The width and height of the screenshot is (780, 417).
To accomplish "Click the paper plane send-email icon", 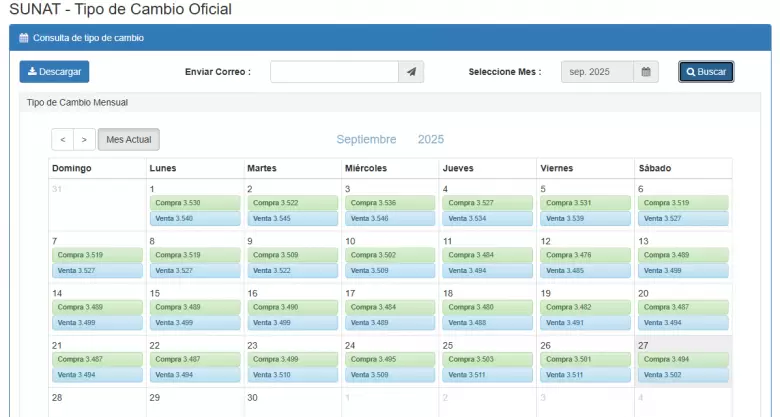I will pyautogui.click(x=411, y=72).
